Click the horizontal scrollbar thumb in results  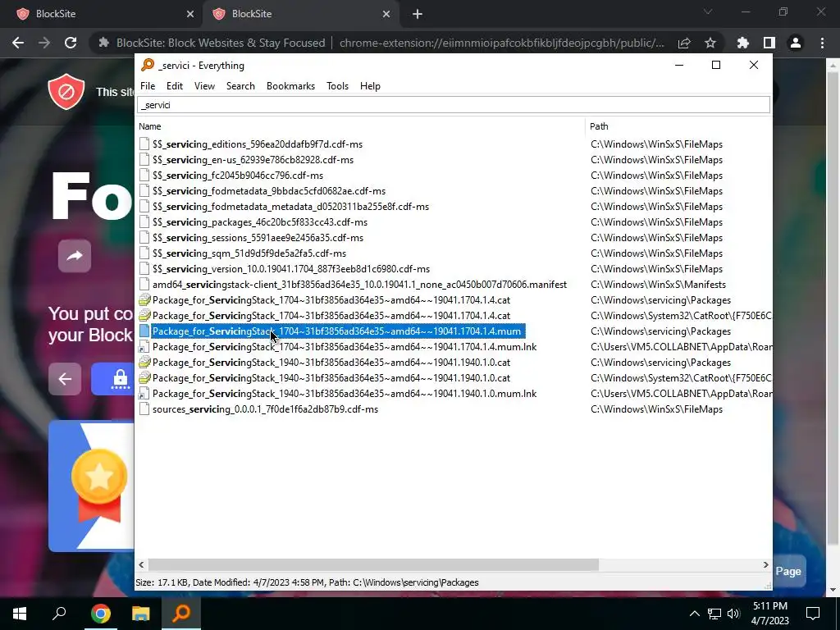(x=373, y=564)
